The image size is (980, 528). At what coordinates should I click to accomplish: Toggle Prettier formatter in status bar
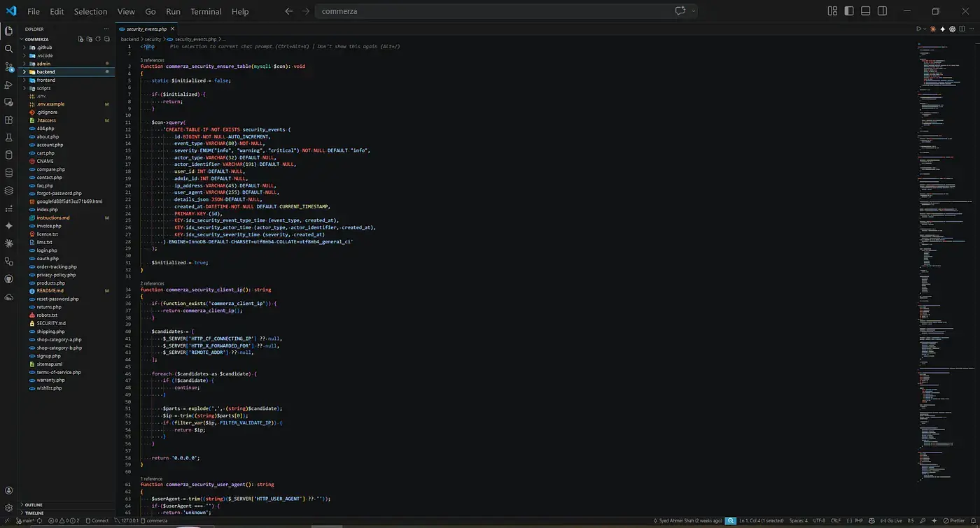pyautogui.click(x=954, y=520)
